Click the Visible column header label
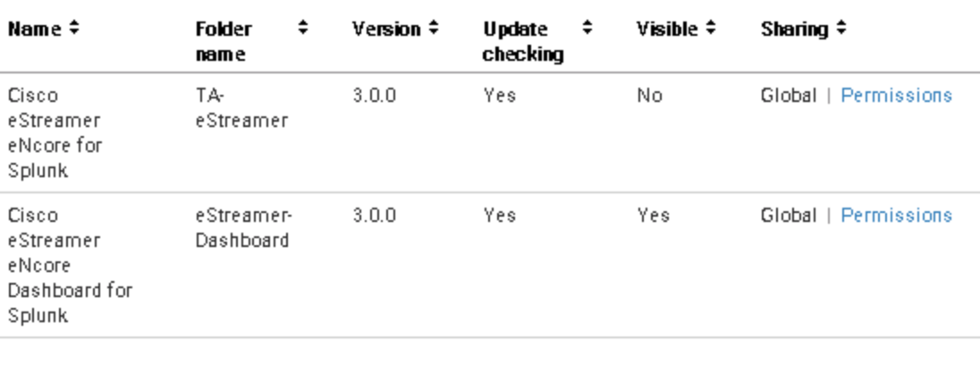980x367 pixels. tap(666, 30)
